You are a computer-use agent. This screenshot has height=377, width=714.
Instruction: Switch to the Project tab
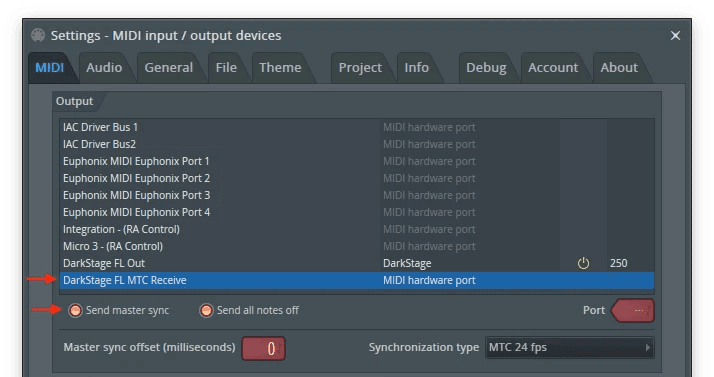pos(360,68)
